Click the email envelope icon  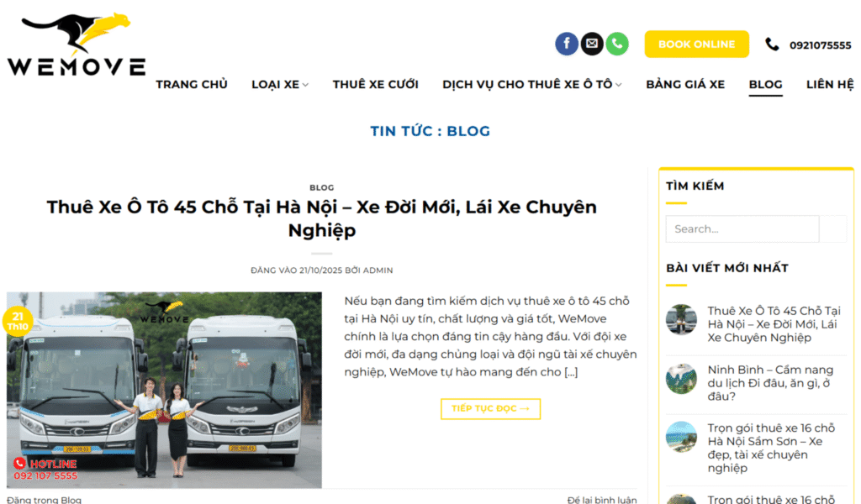pos(592,44)
